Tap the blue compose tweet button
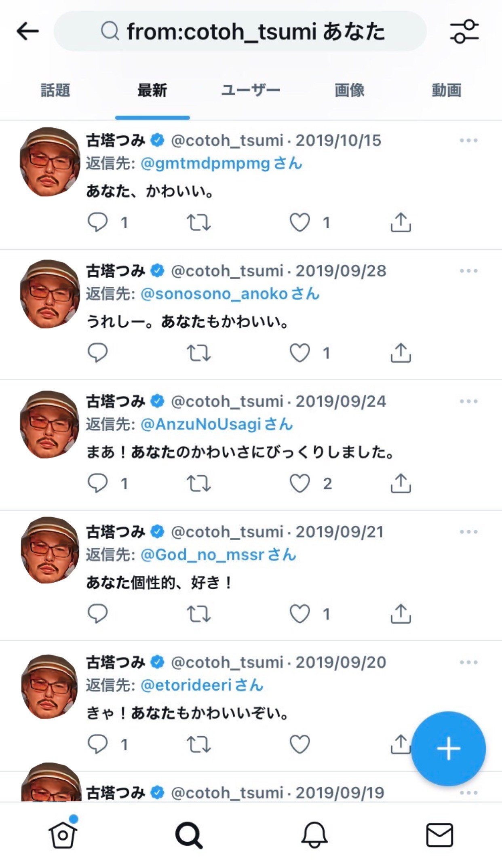 448,748
